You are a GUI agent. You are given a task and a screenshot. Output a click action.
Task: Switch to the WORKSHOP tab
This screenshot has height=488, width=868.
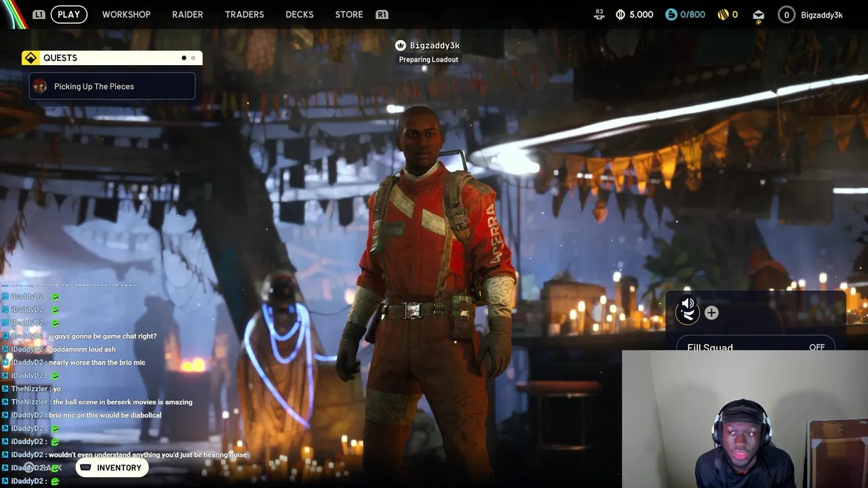click(x=126, y=14)
